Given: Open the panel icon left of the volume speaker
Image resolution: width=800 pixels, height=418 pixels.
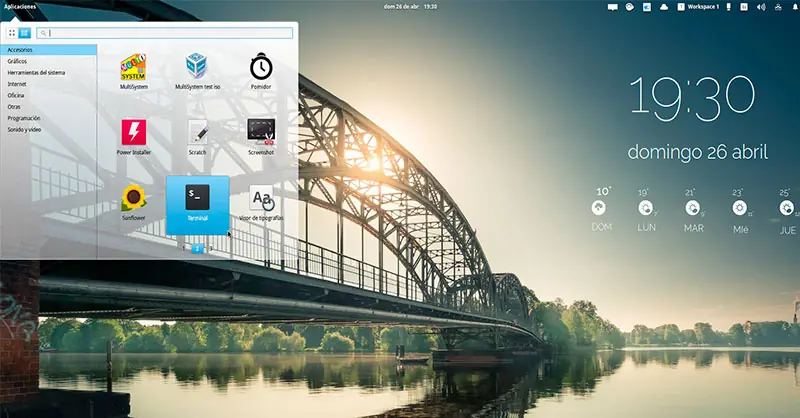Looking at the screenshot, I should point(744,7).
